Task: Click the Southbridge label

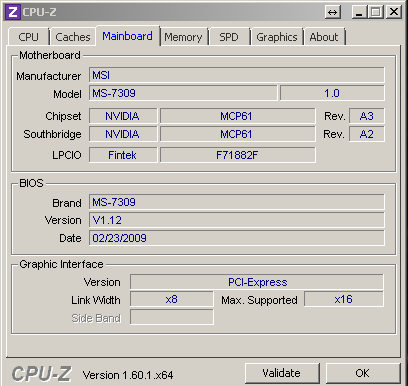Action: (x=52, y=134)
